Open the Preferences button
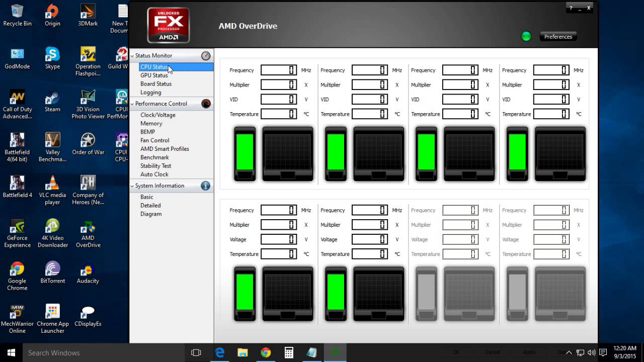 click(x=558, y=37)
